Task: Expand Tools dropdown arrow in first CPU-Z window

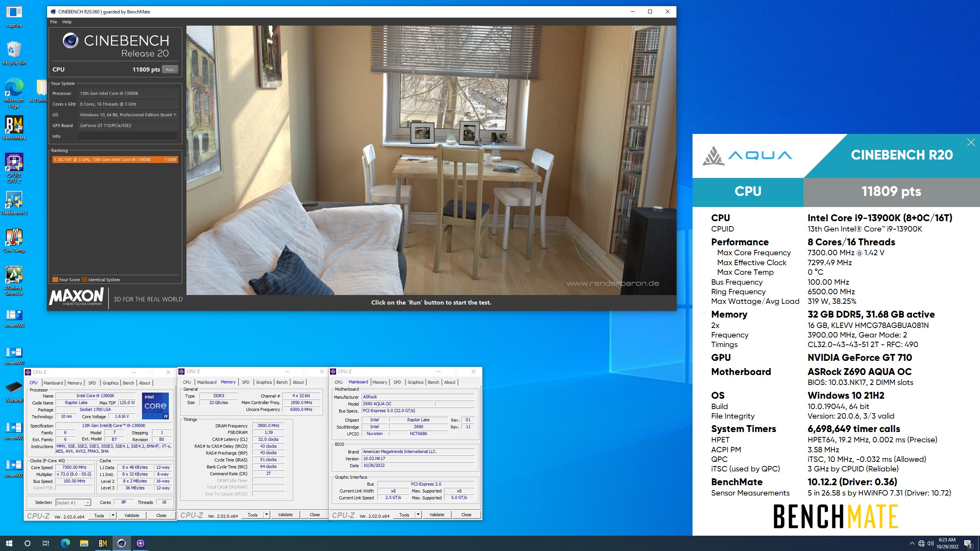Action: click(113, 515)
